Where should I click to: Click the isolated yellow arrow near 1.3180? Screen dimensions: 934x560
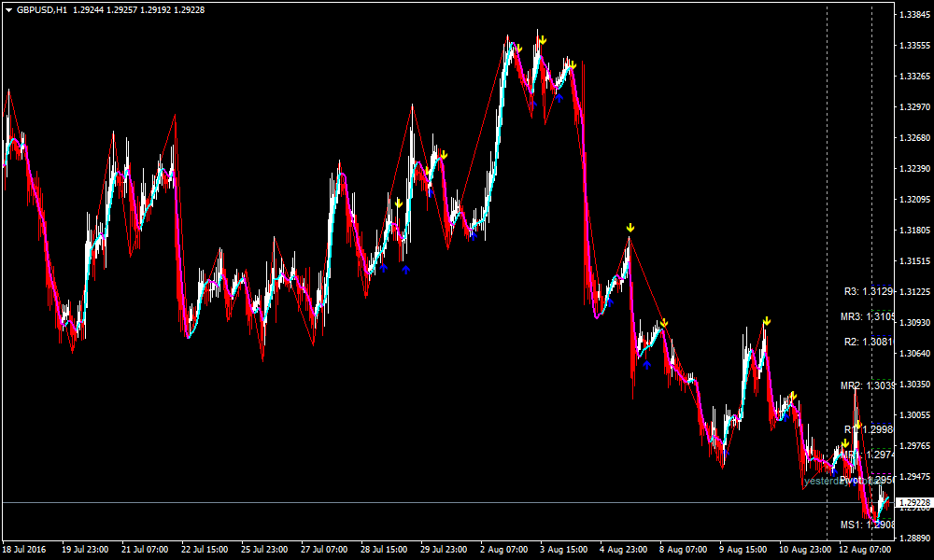630,228
